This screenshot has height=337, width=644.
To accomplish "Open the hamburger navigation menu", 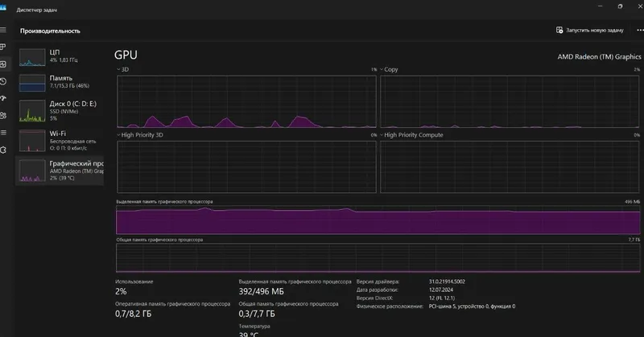I will (3, 30).
